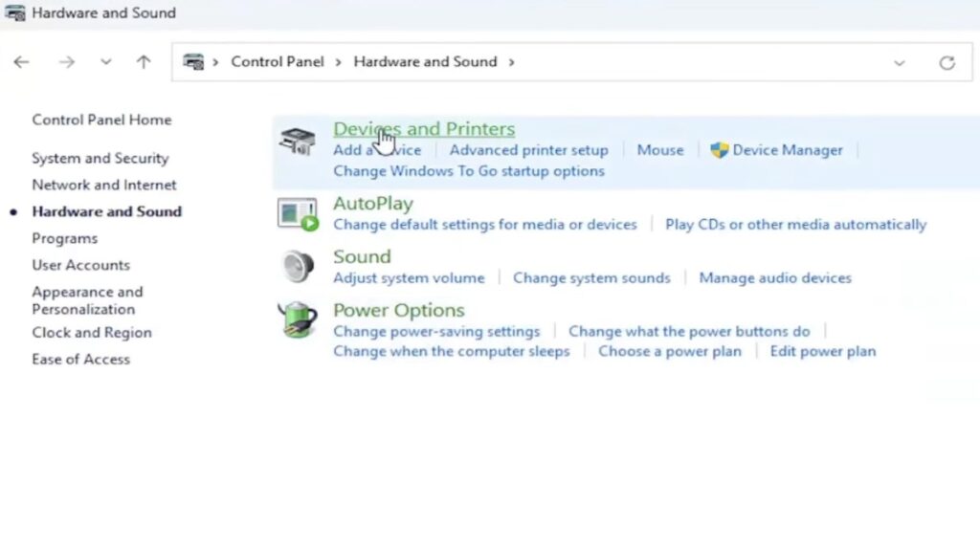Open Mouse settings link

(660, 150)
